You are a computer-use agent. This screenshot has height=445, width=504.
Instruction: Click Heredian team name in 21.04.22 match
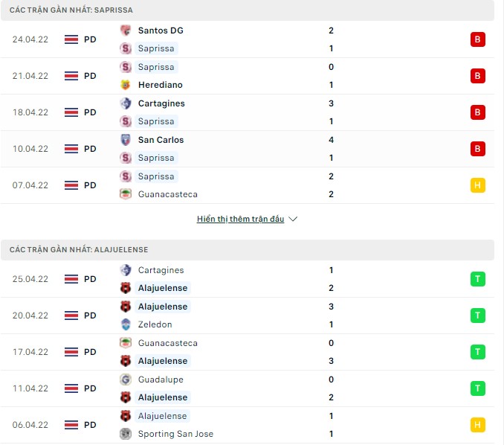(160, 85)
